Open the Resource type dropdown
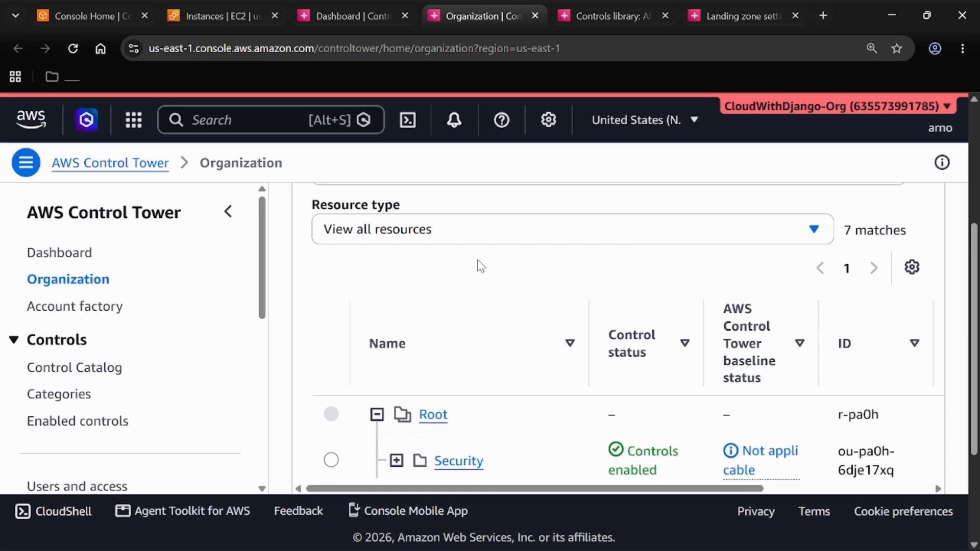Viewport: 980px width, 551px height. point(573,230)
